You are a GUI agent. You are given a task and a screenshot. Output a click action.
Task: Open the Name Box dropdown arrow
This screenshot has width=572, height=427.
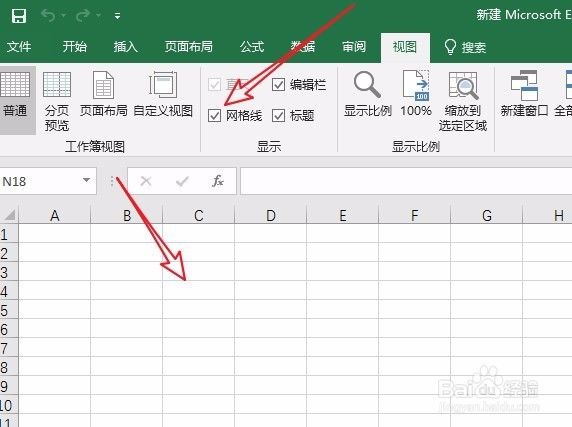pyautogui.click(x=86, y=180)
